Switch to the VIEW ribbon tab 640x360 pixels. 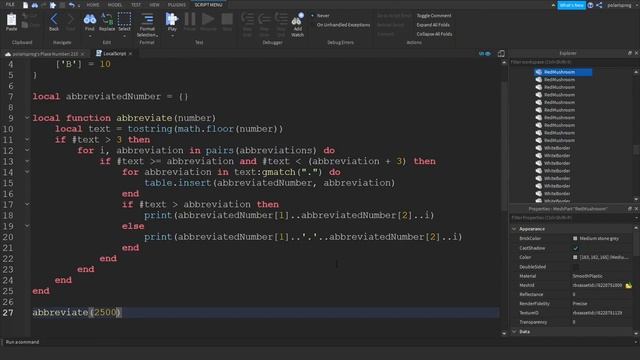(154, 5)
